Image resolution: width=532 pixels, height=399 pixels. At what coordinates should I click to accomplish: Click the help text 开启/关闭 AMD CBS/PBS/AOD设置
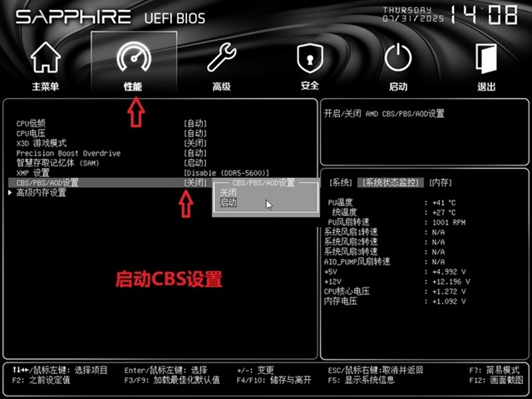pyautogui.click(x=384, y=114)
